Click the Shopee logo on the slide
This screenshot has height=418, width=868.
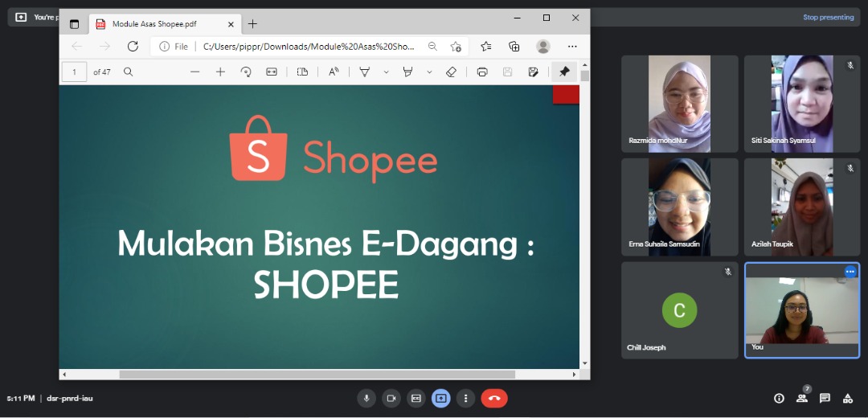pos(334,149)
